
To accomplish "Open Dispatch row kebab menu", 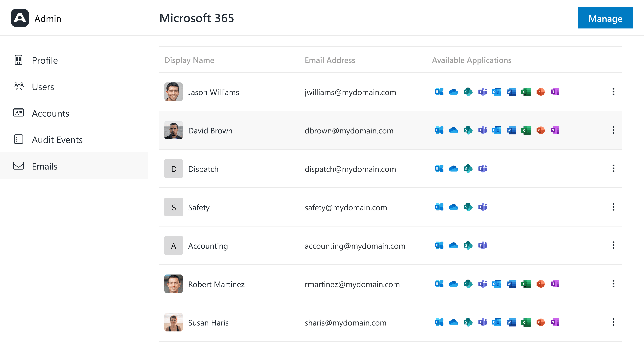I will (613, 169).
